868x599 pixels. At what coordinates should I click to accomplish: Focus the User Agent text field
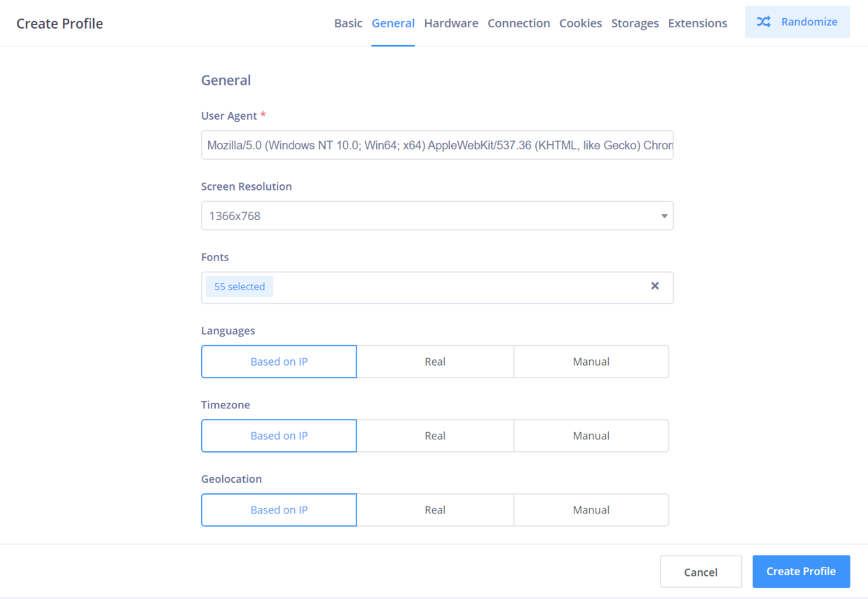(x=437, y=145)
